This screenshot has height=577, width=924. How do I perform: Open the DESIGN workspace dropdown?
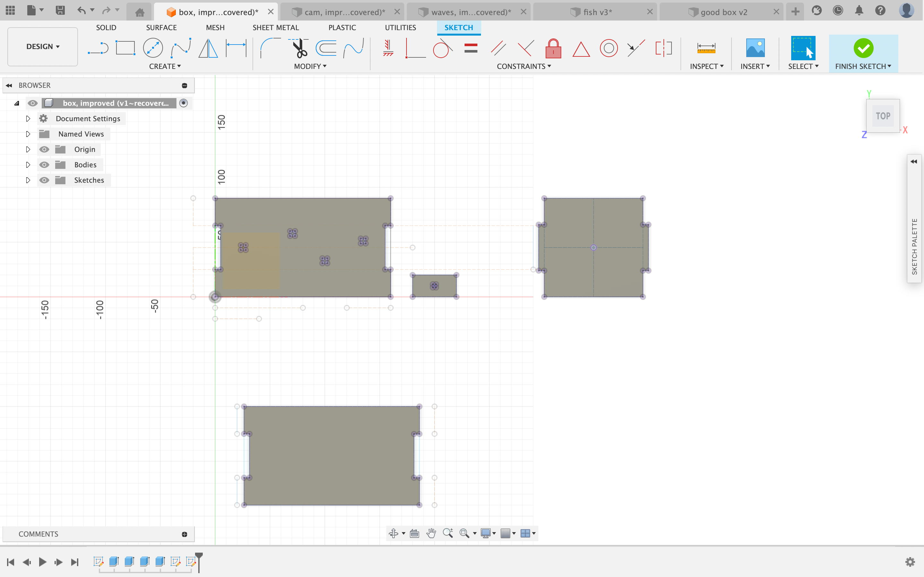point(42,46)
